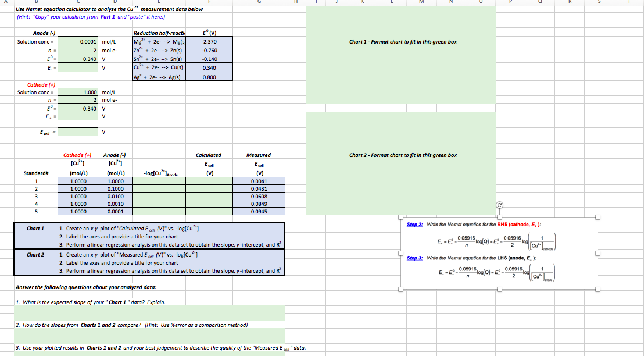
Task: Select measured Ecell value 0.0945
Action: (259, 211)
